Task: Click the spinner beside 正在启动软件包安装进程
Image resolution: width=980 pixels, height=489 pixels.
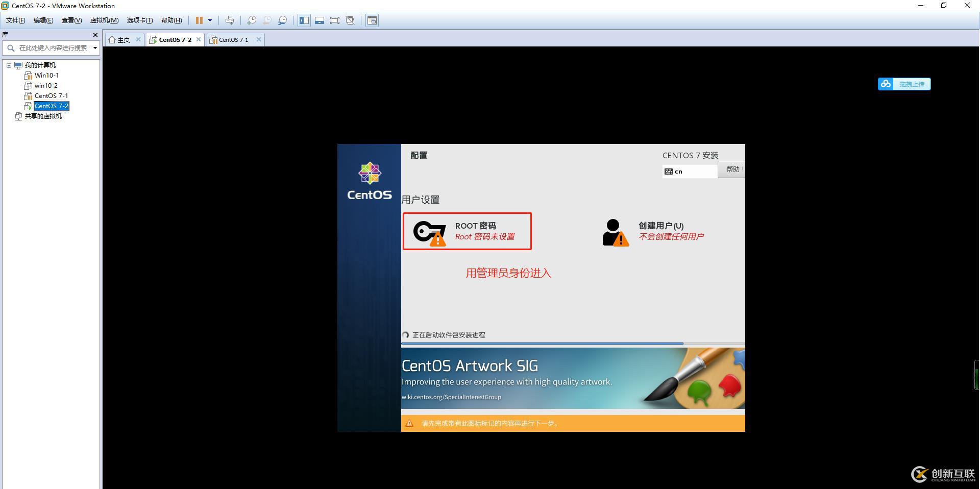Action: coord(405,335)
